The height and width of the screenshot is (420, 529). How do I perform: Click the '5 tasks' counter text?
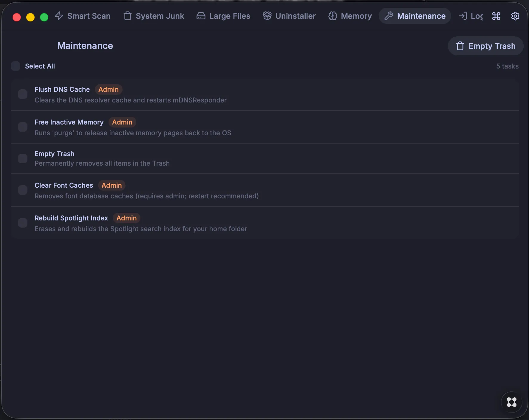[507, 66]
